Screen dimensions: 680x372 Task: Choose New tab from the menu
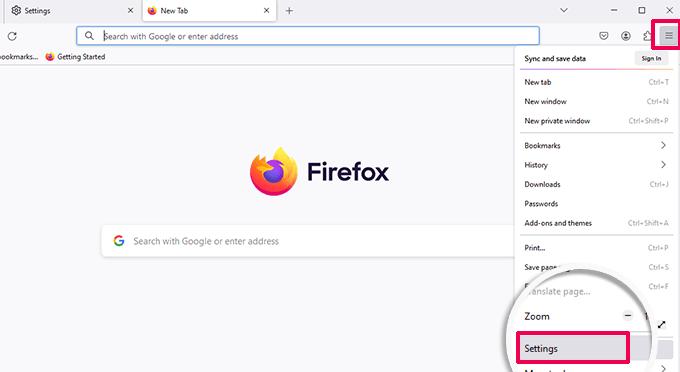point(596,82)
